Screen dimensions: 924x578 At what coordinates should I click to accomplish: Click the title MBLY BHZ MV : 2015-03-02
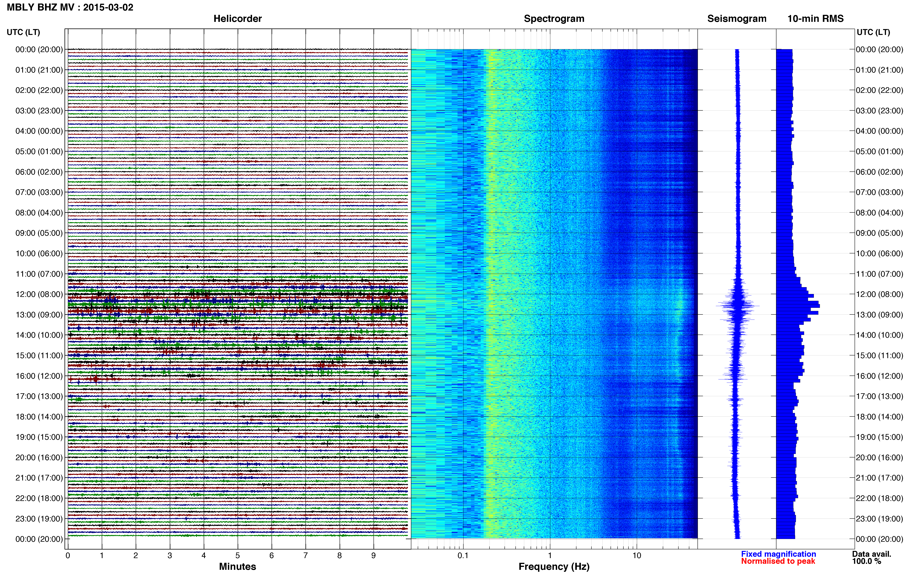(x=70, y=7)
